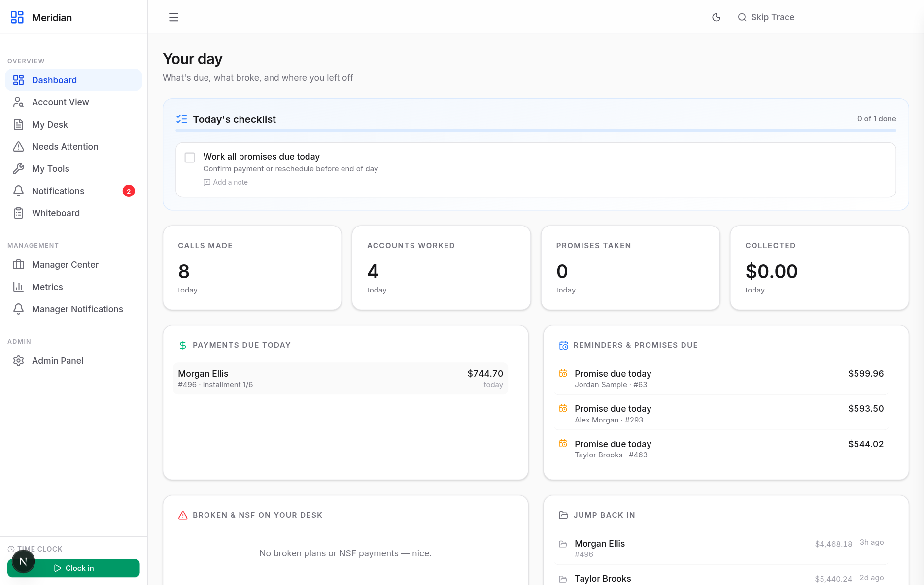Click the Jump Back In folder icon

pos(564,515)
